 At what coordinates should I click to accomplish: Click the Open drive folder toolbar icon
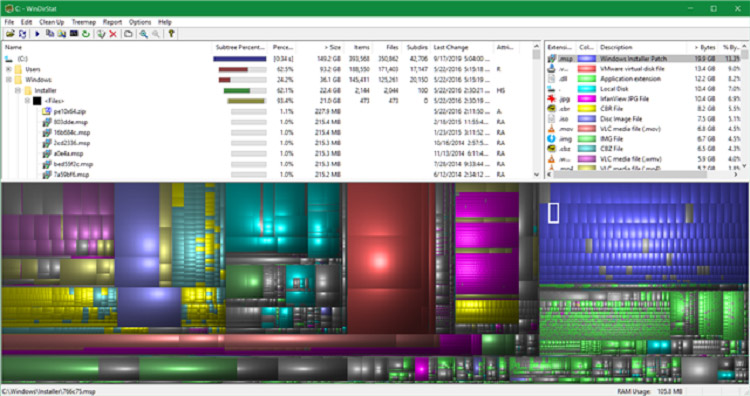point(10,33)
